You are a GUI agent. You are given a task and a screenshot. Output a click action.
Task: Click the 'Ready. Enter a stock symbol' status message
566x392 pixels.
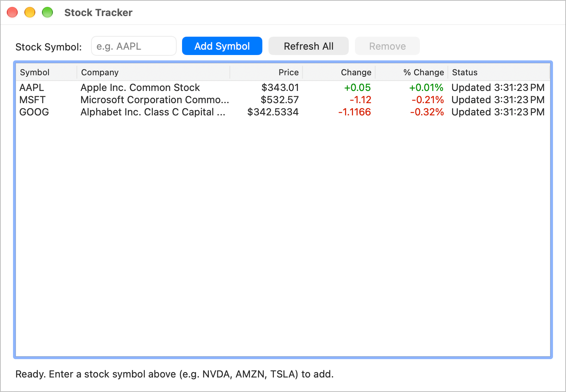coord(174,374)
